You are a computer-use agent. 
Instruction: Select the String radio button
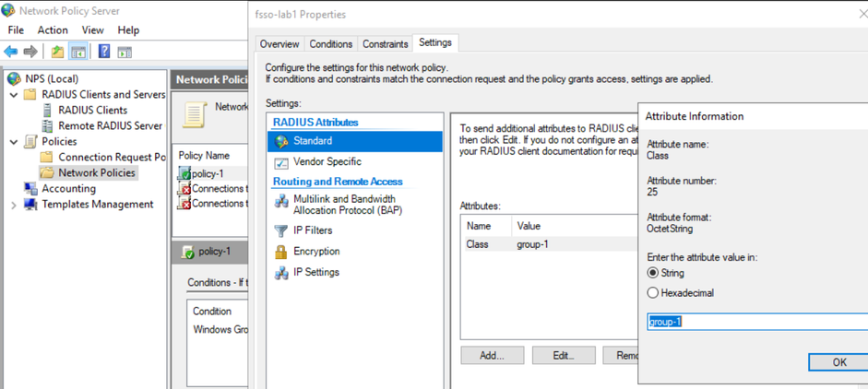(x=653, y=273)
